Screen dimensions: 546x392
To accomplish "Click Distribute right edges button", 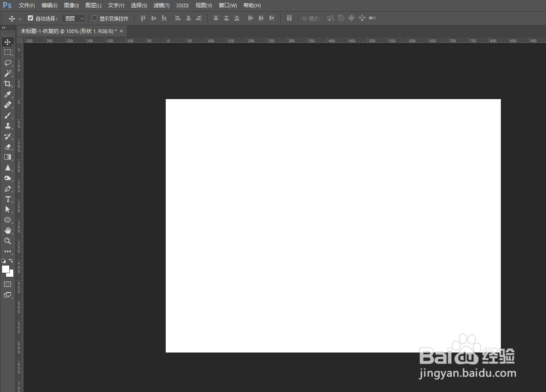I will coord(271,18).
